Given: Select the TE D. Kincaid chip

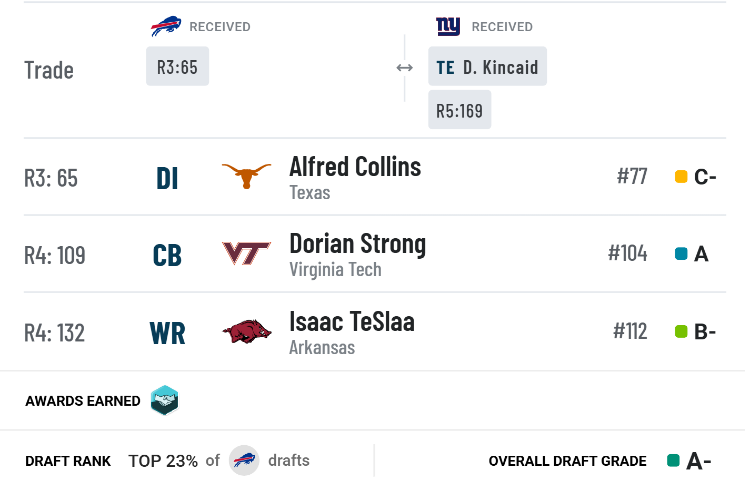Looking at the screenshot, I should click(x=487, y=67).
